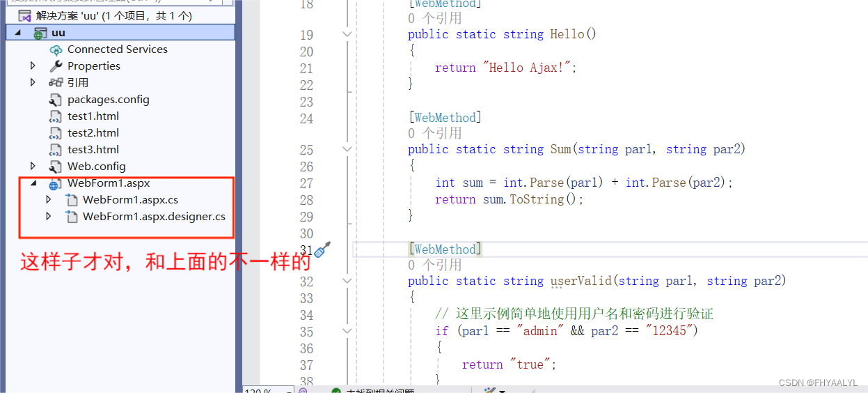Click the Properties wrench icon
This screenshot has height=393, width=868.
[x=56, y=66]
